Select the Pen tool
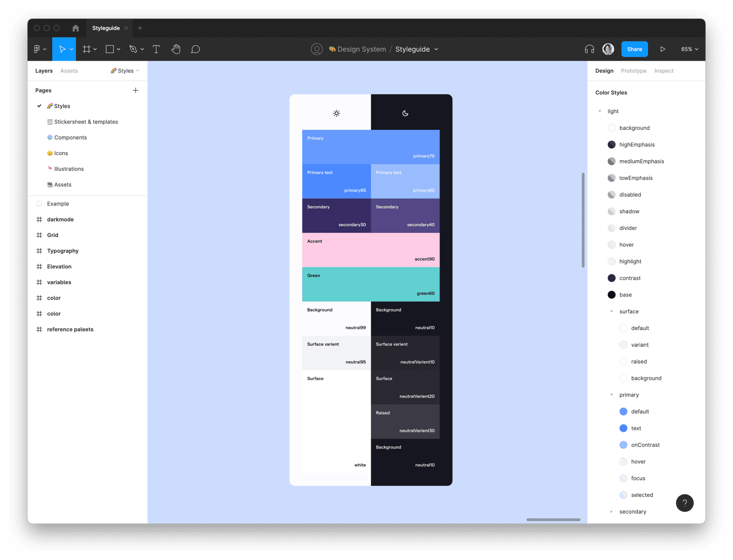Image resolution: width=733 pixels, height=560 pixels. click(134, 49)
